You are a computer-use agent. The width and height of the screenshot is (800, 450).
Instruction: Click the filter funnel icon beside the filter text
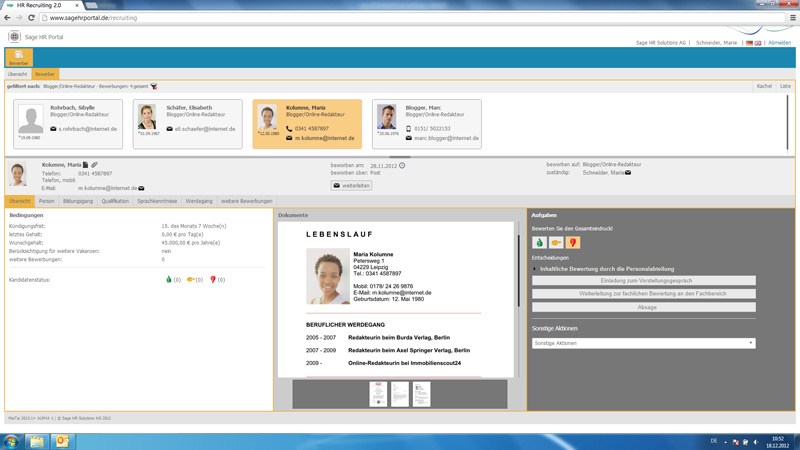(x=154, y=87)
